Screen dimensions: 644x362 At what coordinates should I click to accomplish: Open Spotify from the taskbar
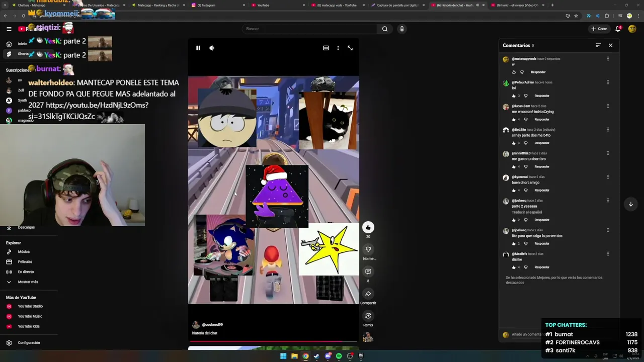click(x=339, y=356)
